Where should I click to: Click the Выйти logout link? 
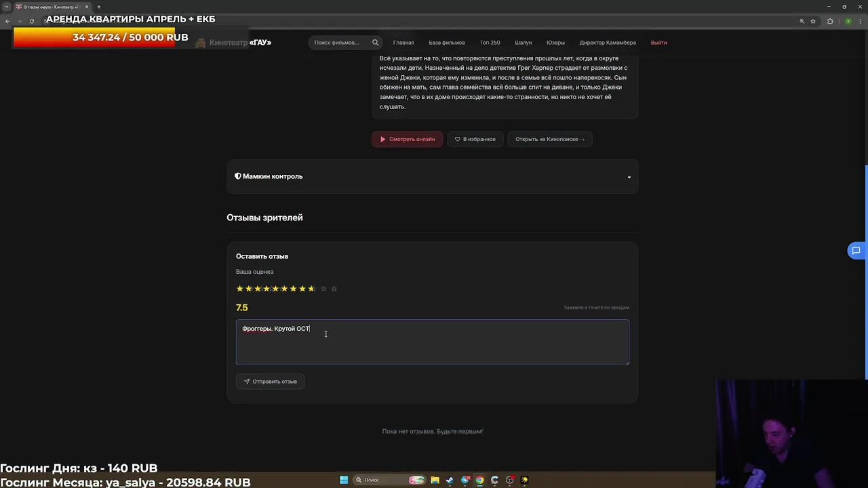[658, 43]
